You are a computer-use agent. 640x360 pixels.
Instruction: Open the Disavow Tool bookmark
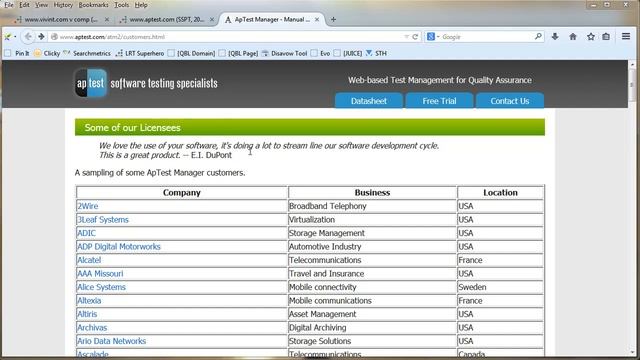pos(284,53)
